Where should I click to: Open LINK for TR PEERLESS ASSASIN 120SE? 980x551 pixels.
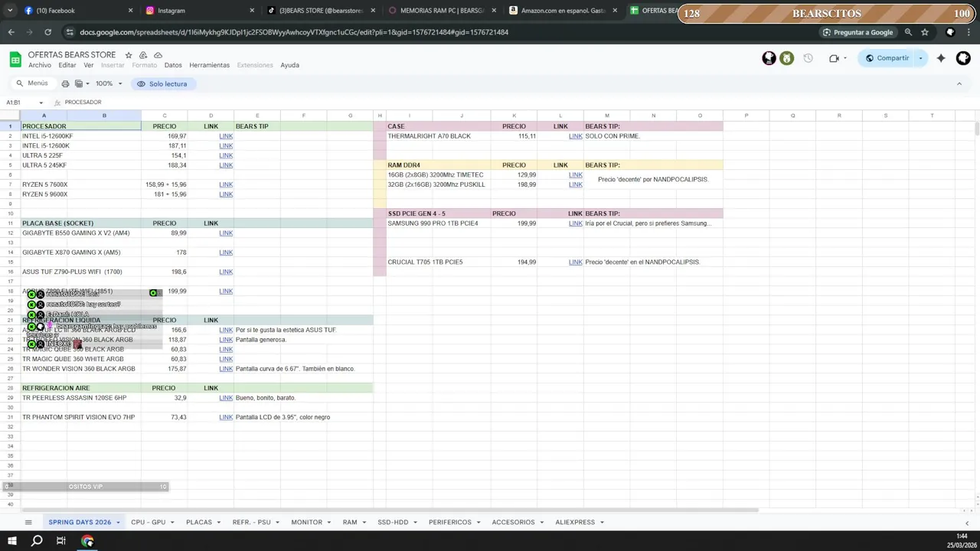[226, 398]
